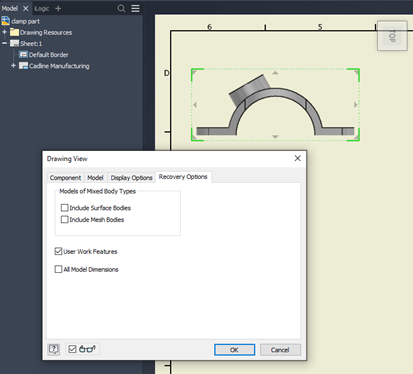This screenshot has width=413, height=374.
Task: Expand the Drawing Resources folder
Action: point(4,32)
